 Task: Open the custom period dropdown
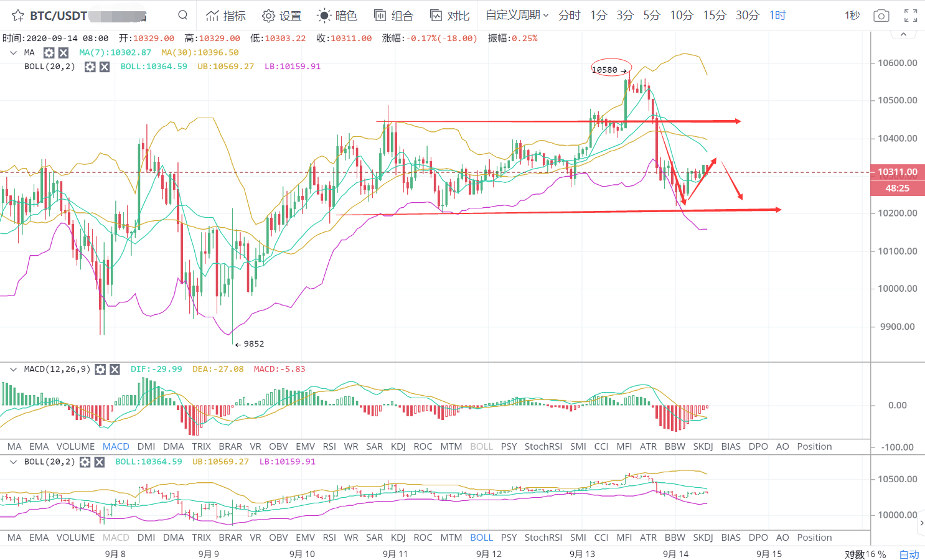[x=517, y=15]
